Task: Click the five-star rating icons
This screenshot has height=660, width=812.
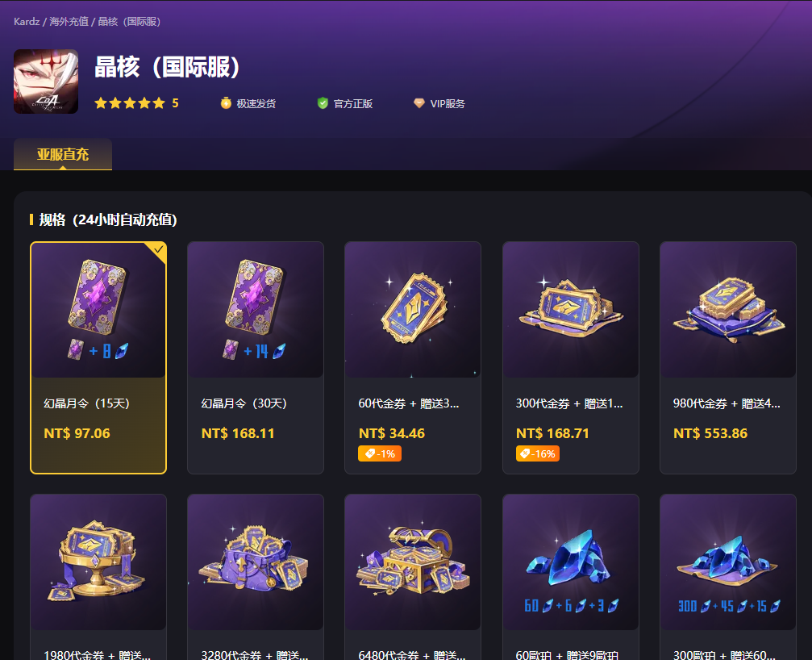Action: tap(130, 103)
